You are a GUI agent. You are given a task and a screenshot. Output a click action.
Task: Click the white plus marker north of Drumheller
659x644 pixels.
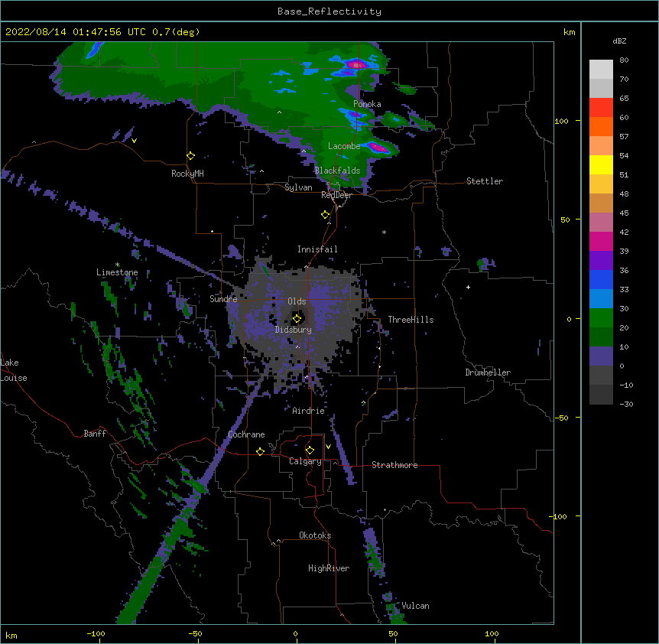click(x=468, y=287)
